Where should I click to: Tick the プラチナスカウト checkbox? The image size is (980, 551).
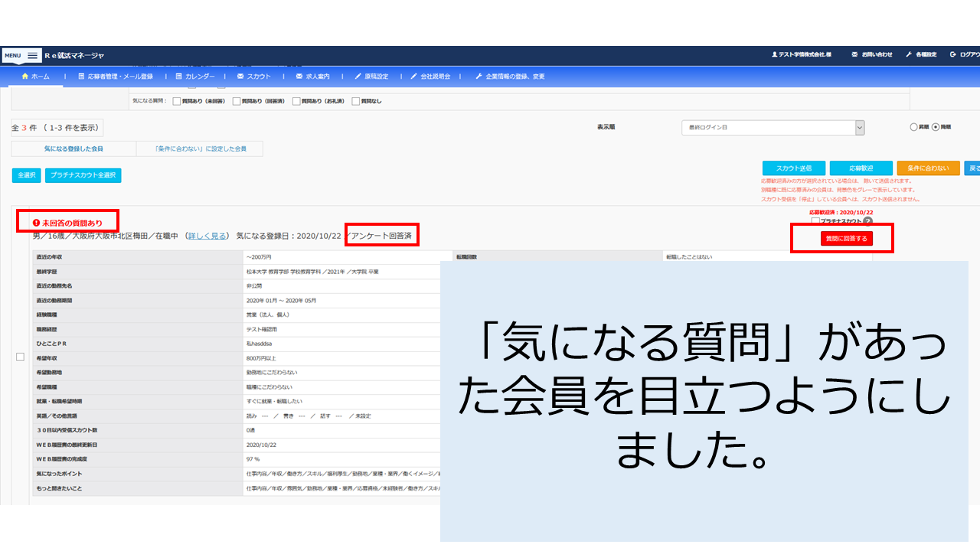click(815, 221)
